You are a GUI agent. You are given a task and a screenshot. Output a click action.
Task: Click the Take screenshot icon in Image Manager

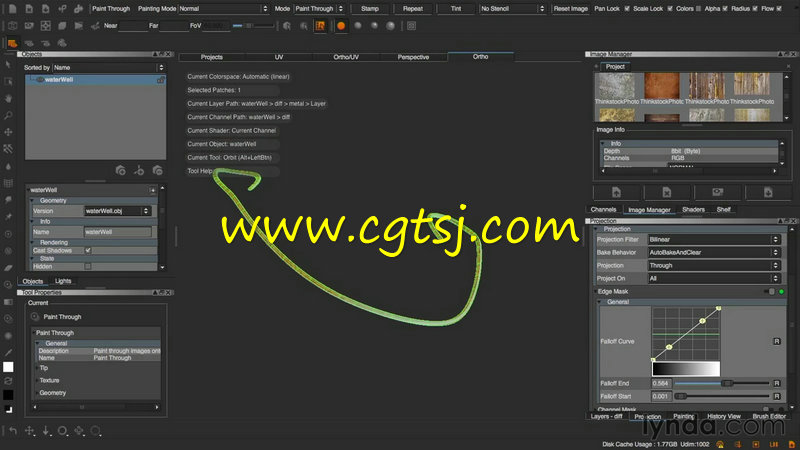tap(717, 192)
